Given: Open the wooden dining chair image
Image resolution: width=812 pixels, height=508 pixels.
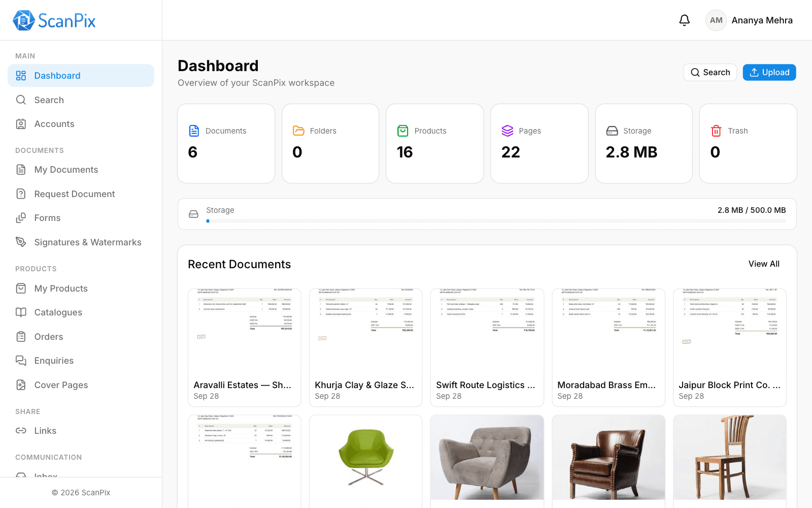Looking at the screenshot, I should pos(730,457).
